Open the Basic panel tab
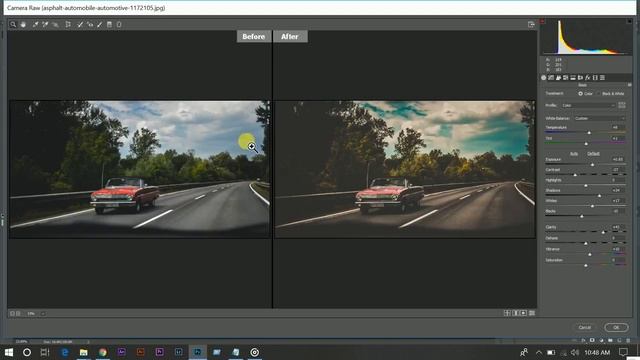The width and height of the screenshot is (640, 360). click(544, 78)
